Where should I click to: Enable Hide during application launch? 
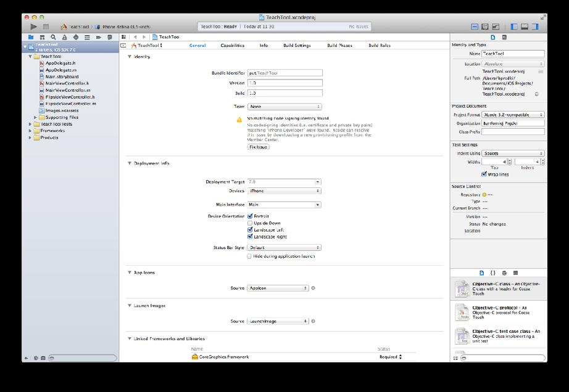[249, 256]
